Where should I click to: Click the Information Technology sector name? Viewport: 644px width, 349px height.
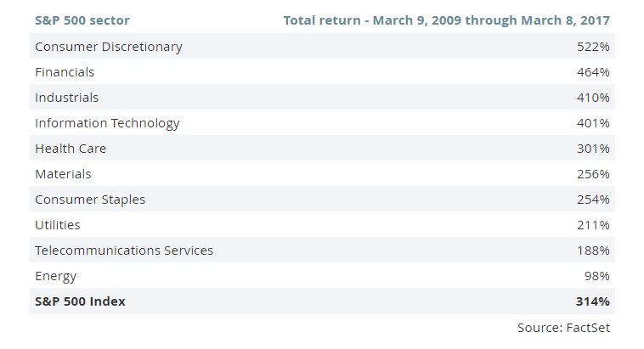pyautogui.click(x=107, y=123)
